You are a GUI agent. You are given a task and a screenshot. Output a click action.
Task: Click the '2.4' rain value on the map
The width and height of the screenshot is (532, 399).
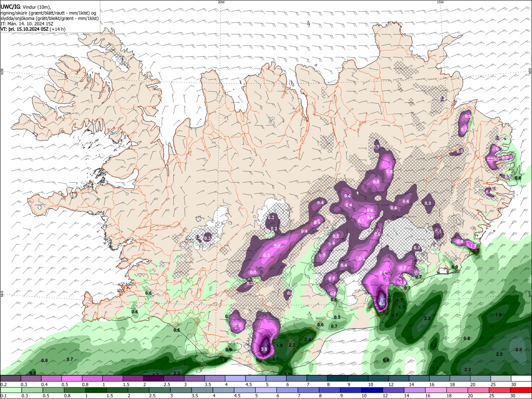[x=308, y=340]
